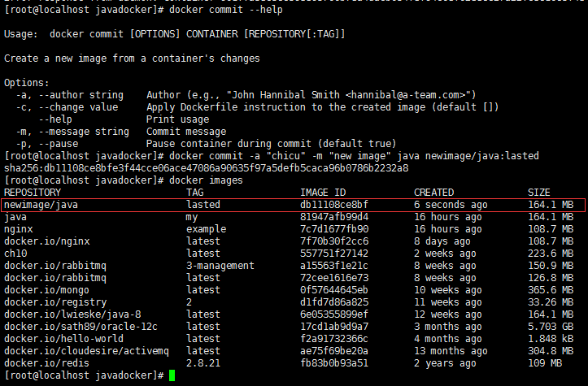Click the 'example' tag cell
The image size is (588, 386).
[207, 229]
